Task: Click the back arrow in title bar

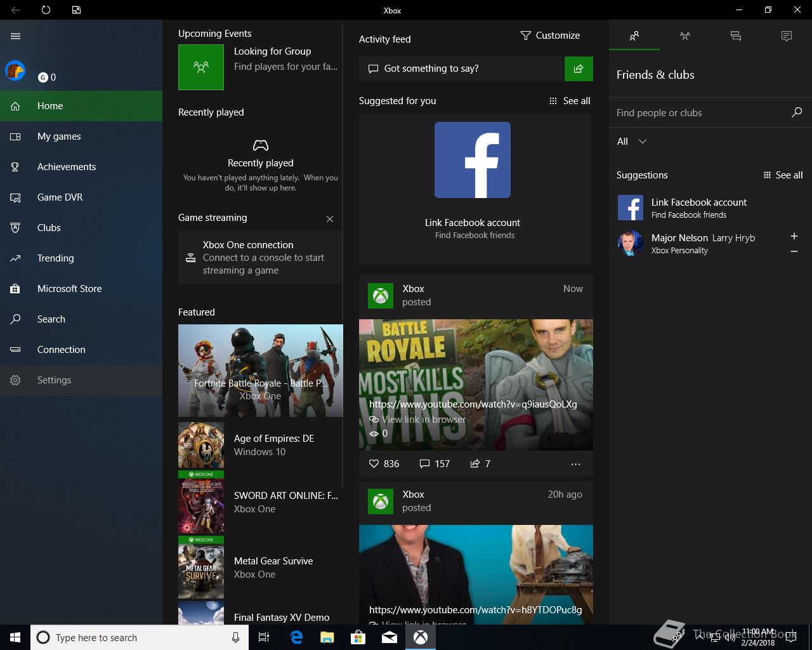Action: (15, 10)
